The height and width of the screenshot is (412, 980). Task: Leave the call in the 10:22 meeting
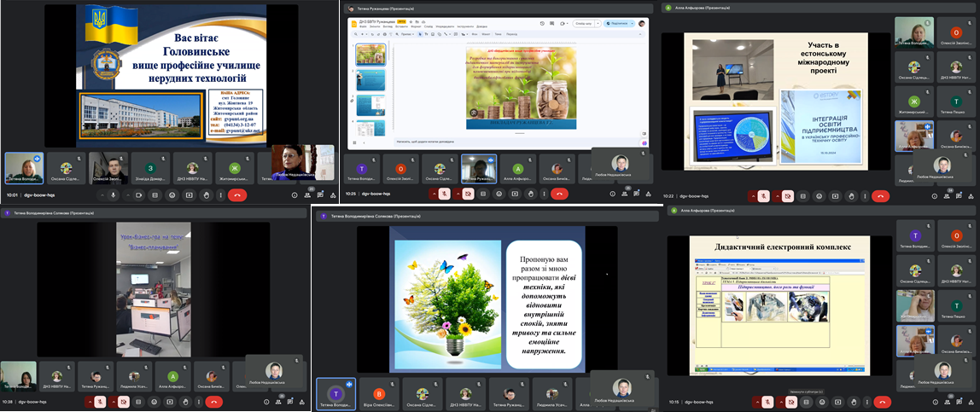click(882, 195)
